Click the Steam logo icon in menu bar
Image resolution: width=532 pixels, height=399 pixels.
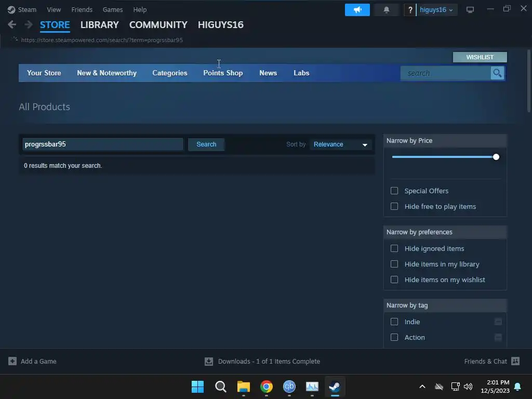click(11, 10)
